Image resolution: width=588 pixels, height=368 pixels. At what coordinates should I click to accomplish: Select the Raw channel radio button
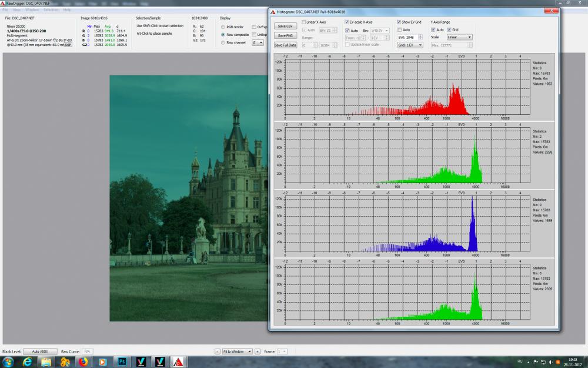tap(223, 43)
